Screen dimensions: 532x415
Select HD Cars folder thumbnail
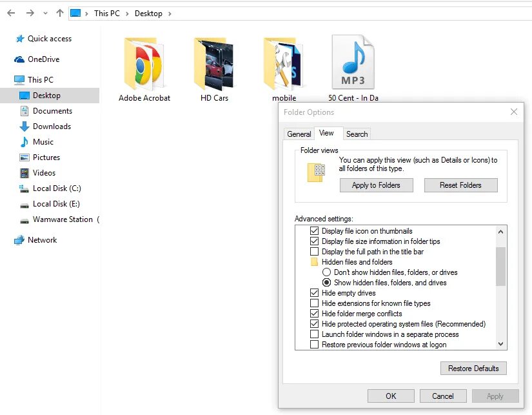[x=213, y=63]
